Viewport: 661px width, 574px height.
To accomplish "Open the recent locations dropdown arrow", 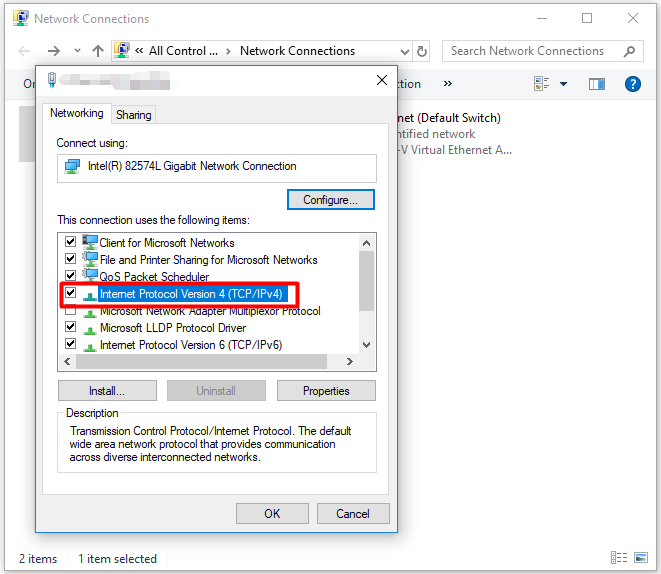I will click(x=77, y=51).
